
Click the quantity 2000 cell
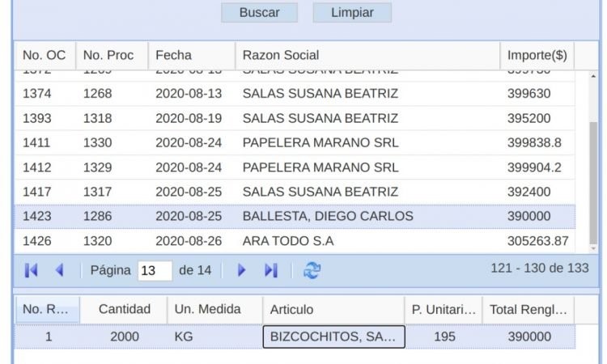(125, 336)
